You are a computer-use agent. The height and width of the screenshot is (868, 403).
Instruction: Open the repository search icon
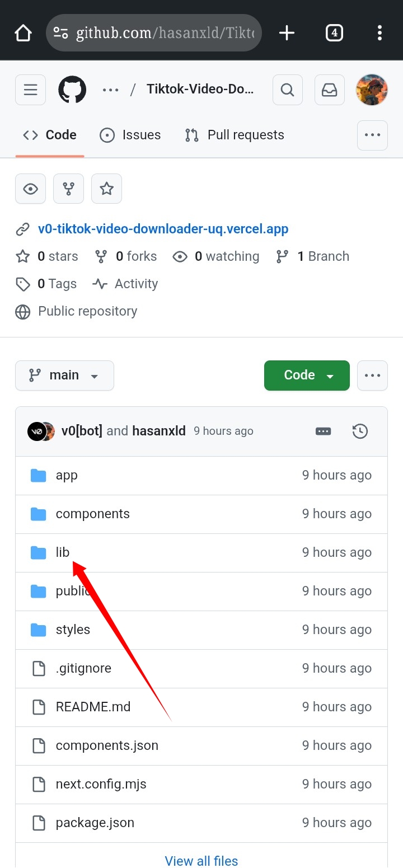pyautogui.click(x=287, y=90)
